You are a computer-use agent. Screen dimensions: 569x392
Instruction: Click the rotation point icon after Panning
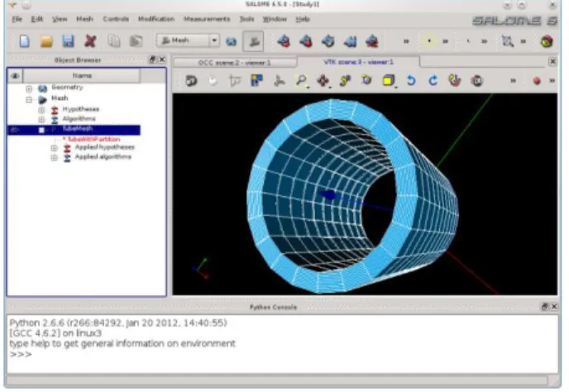pyautogui.click(x=345, y=80)
